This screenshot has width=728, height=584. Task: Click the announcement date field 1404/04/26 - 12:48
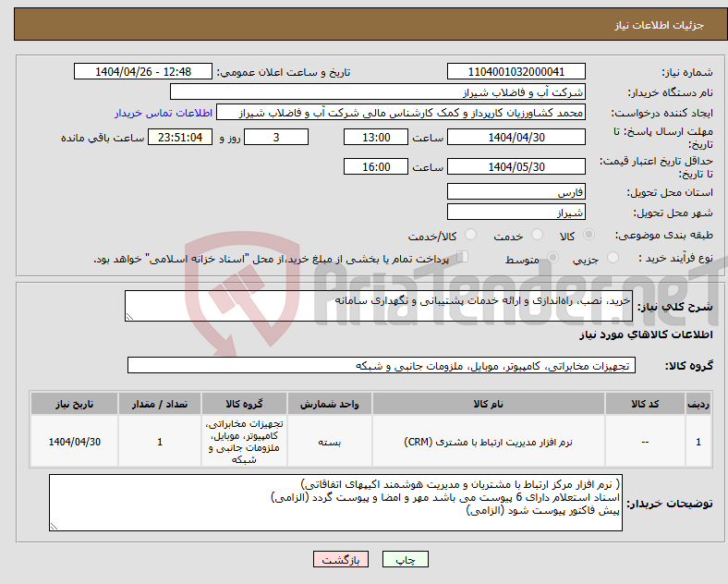pos(143,71)
